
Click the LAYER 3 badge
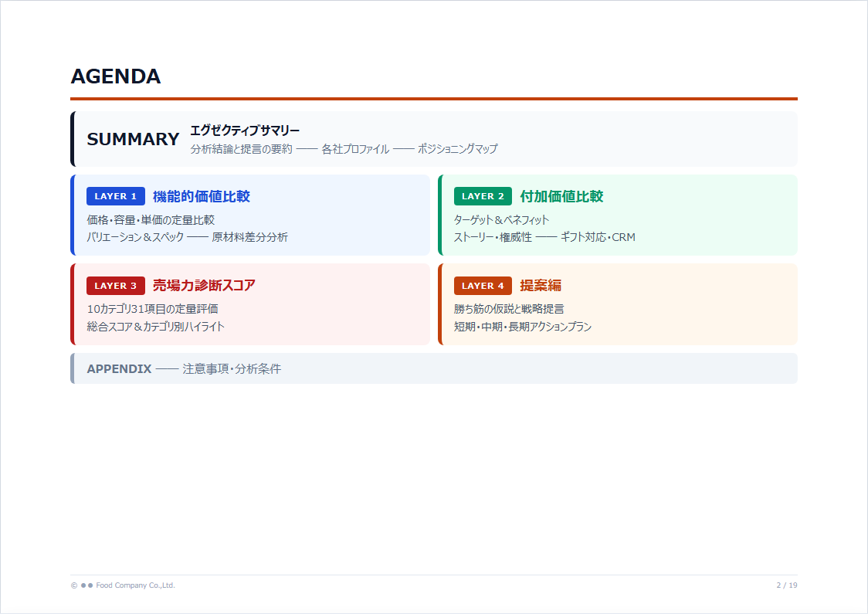click(116, 285)
